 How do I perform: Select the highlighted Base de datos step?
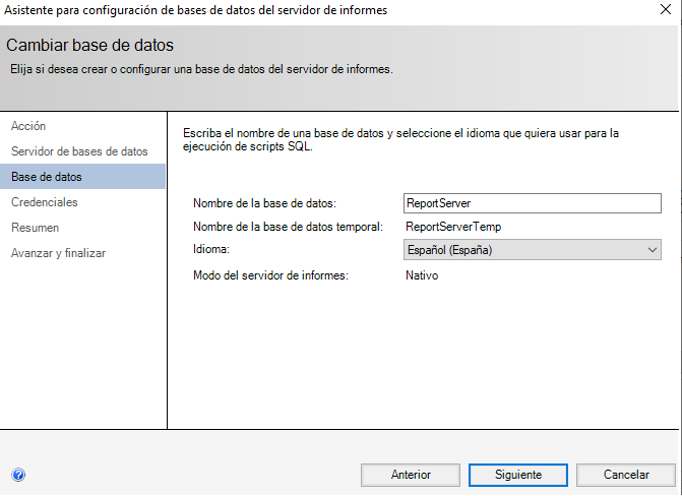tap(47, 177)
